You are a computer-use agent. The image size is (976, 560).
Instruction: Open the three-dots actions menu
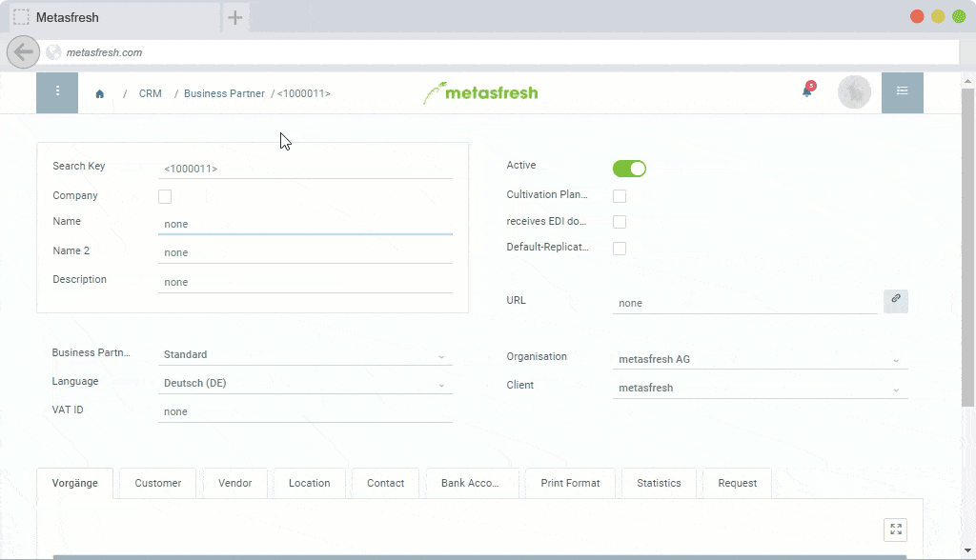(57, 92)
